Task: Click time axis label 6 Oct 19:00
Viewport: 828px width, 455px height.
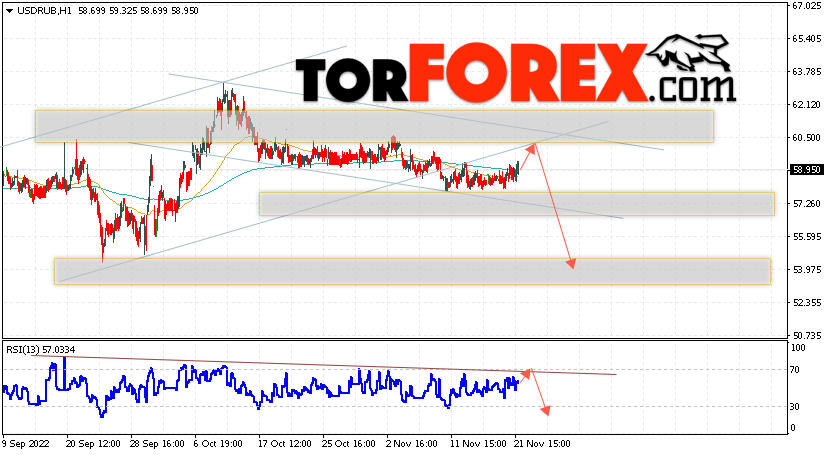Action: click(x=218, y=444)
